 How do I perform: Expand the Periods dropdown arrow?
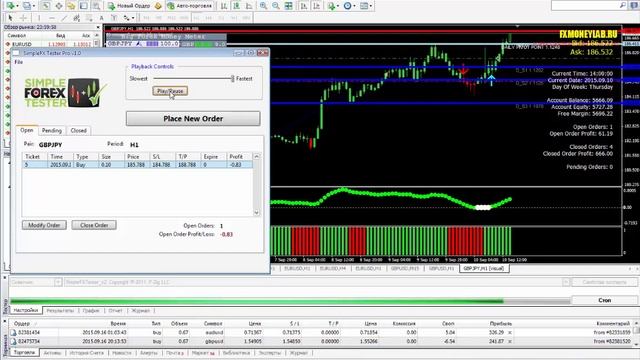tap(354, 6)
